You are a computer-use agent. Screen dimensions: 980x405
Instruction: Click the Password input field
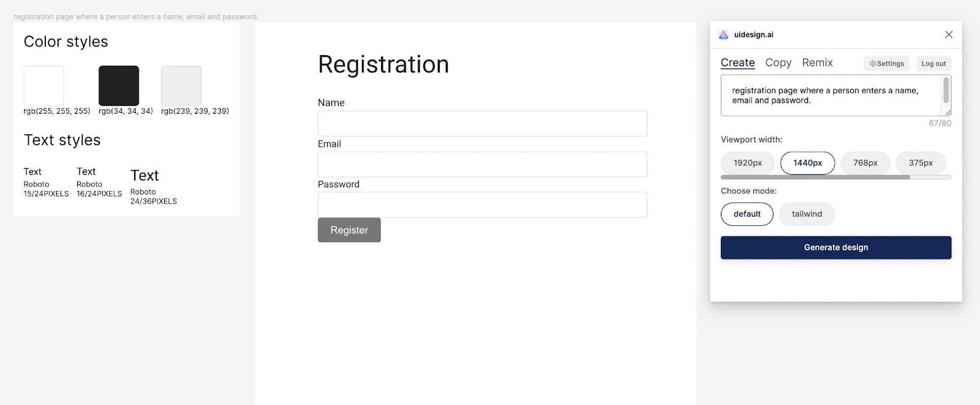tap(482, 205)
